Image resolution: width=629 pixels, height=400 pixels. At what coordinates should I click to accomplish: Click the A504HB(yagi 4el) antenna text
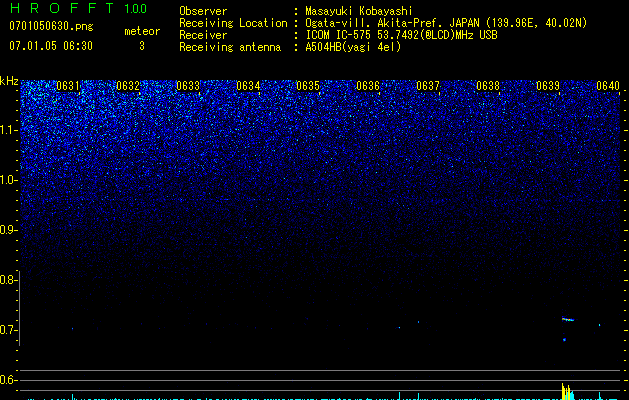[x=353, y=47]
